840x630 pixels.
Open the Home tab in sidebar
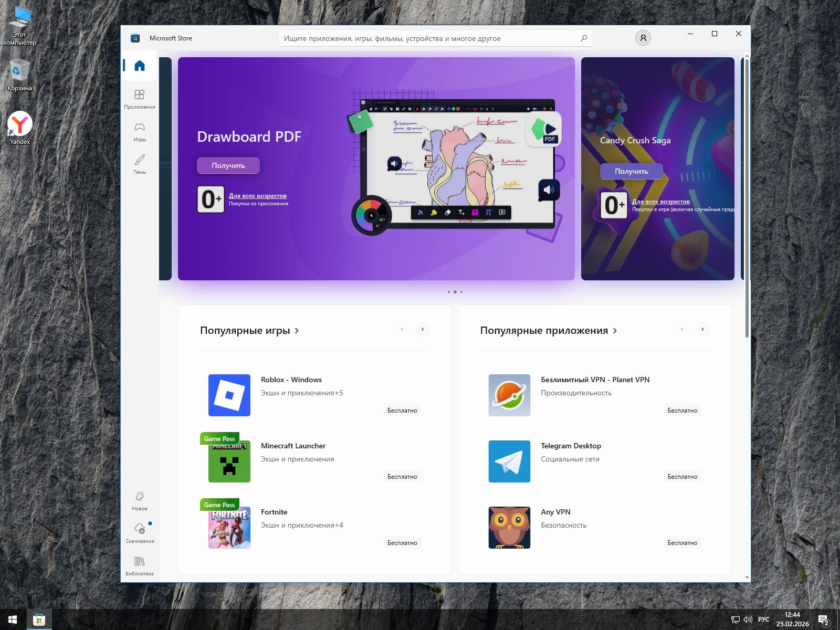[x=140, y=66]
